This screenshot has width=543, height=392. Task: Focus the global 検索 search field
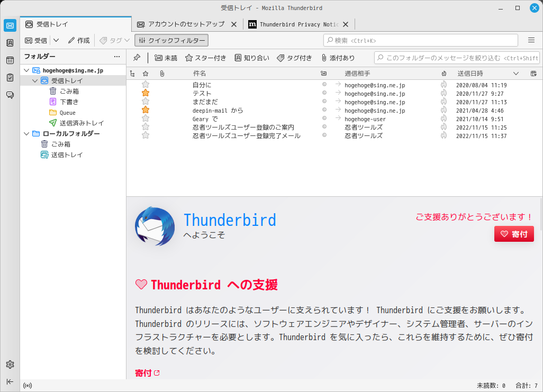click(x=420, y=40)
